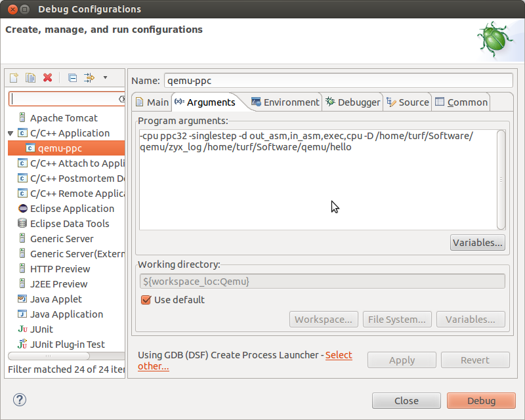Click the filter launch configurations icon
Image resolution: width=525 pixels, height=420 pixels.
click(89, 77)
